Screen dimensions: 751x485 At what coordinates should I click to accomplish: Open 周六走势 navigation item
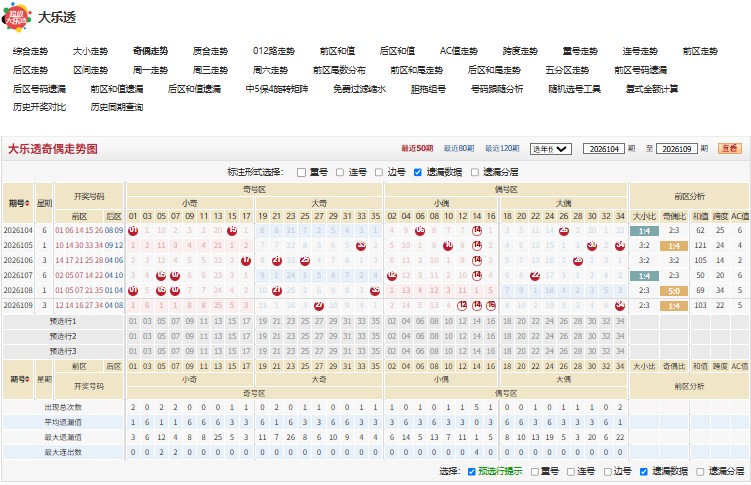click(271, 70)
